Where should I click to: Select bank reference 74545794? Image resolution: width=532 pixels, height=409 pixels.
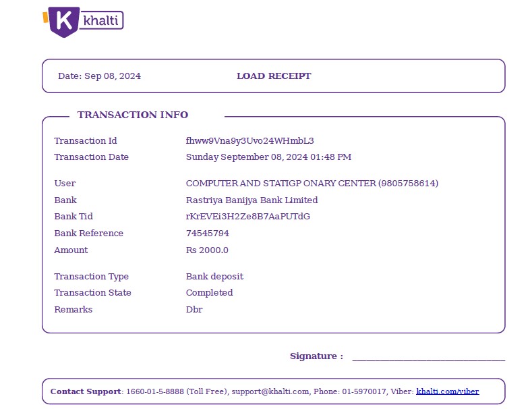pyautogui.click(x=207, y=234)
